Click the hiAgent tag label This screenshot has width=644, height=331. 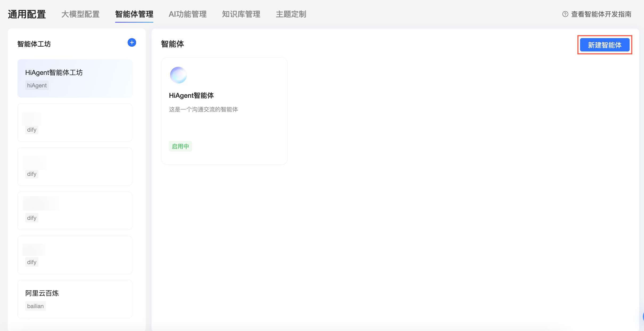pos(37,85)
